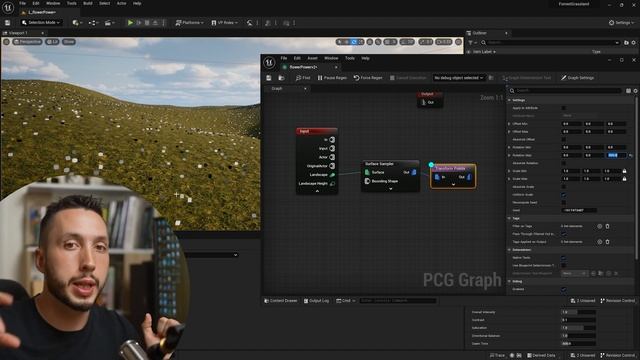Reset Rotation Max to default arrow
640x360 pixels.
631,156
